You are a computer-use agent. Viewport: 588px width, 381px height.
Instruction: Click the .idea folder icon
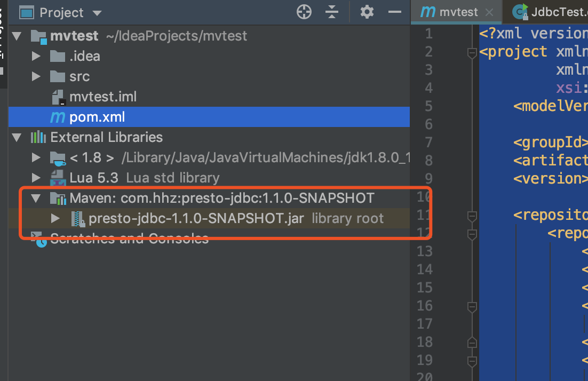(x=58, y=56)
